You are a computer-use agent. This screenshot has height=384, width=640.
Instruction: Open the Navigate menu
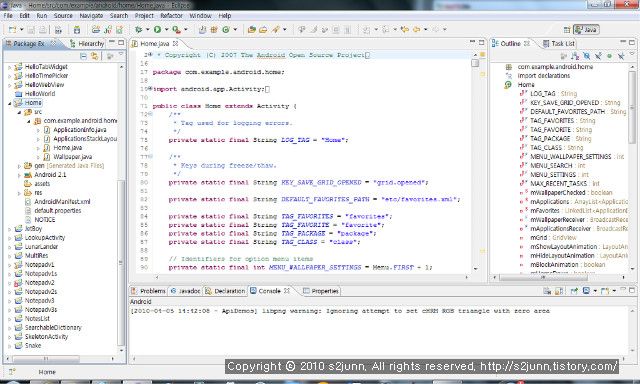tap(91, 16)
